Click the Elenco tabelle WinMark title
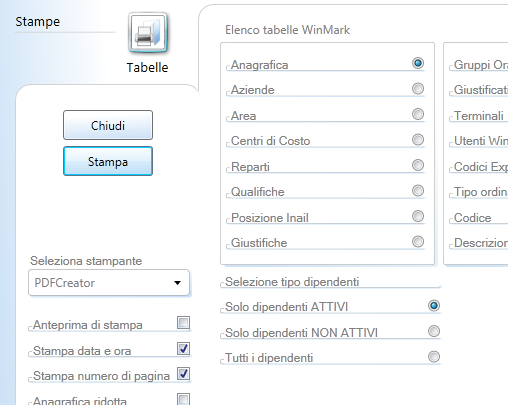This screenshot has height=405, width=508. click(x=287, y=30)
